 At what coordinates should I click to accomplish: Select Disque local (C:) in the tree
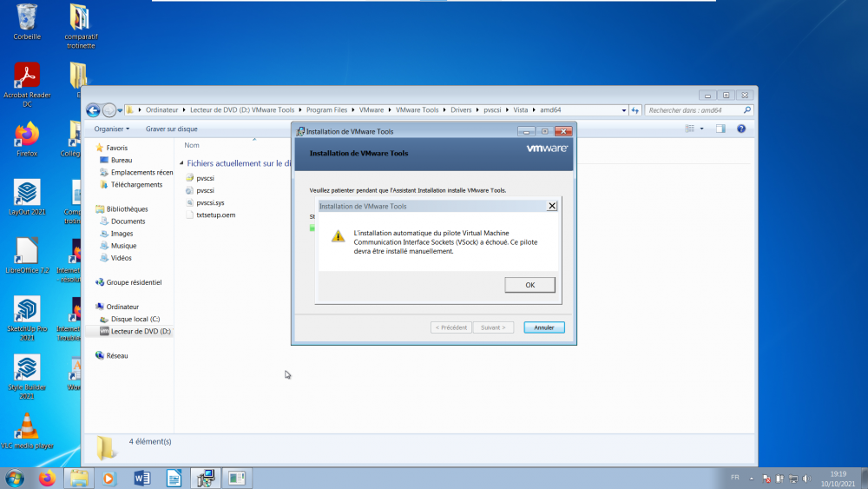click(x=130, y=319)
